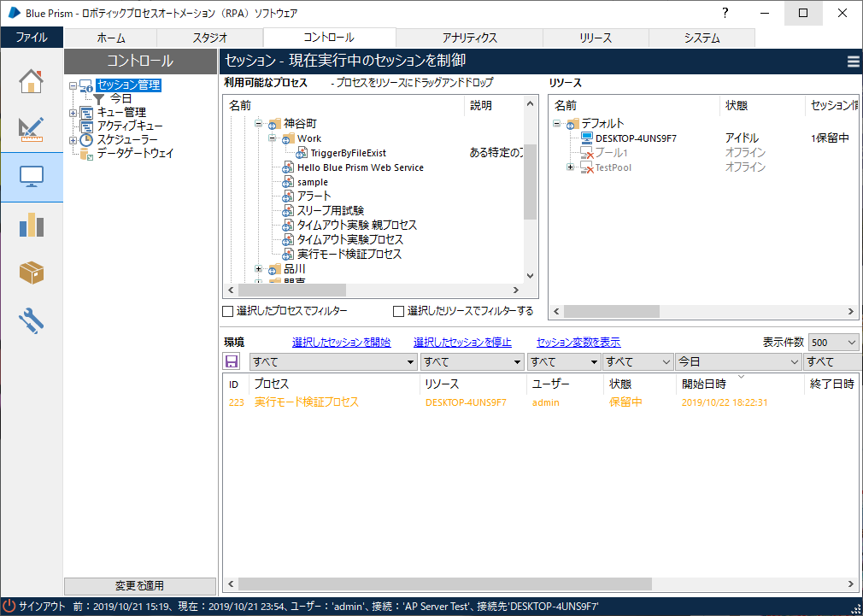The width and height of the screenshot is (863, 616).
Task: Switch to the ホーム tab
Action: click(x=111, y=38)
